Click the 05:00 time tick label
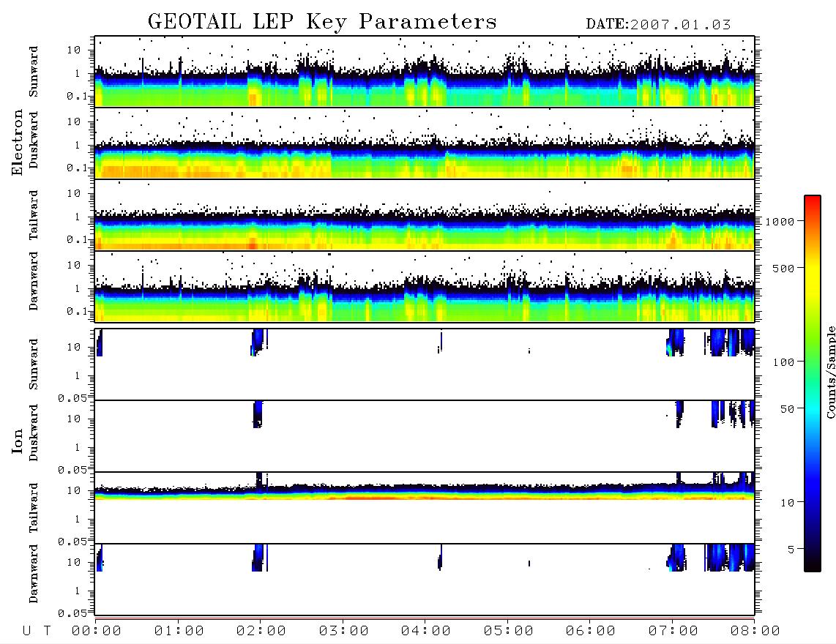Viewport: 836px width, 644px height. [508, 632]
